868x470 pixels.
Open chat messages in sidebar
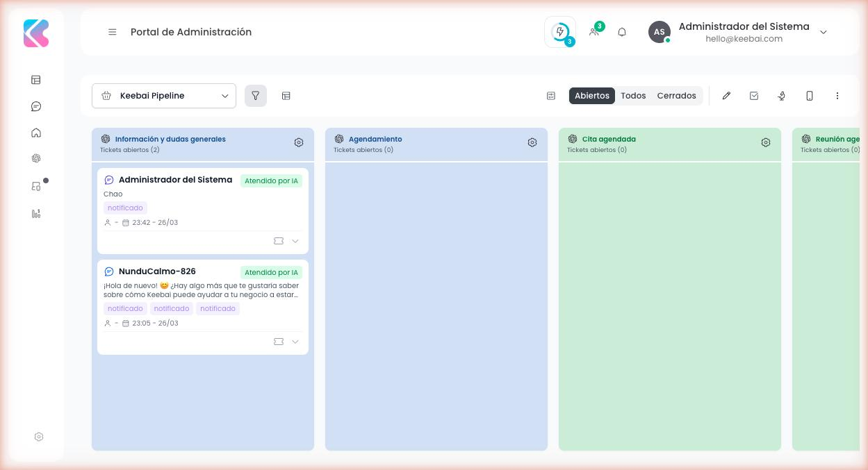pyautogui.click(x=36, y=106)
